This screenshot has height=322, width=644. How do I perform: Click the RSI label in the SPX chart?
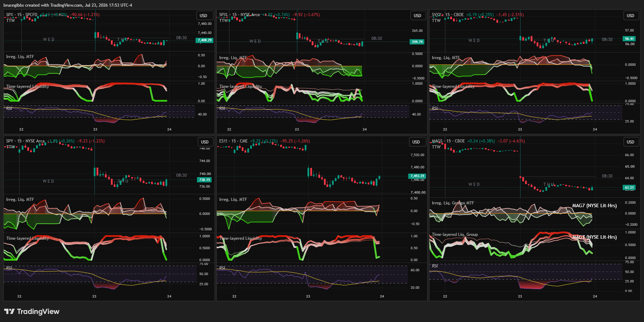pos(9,108)
